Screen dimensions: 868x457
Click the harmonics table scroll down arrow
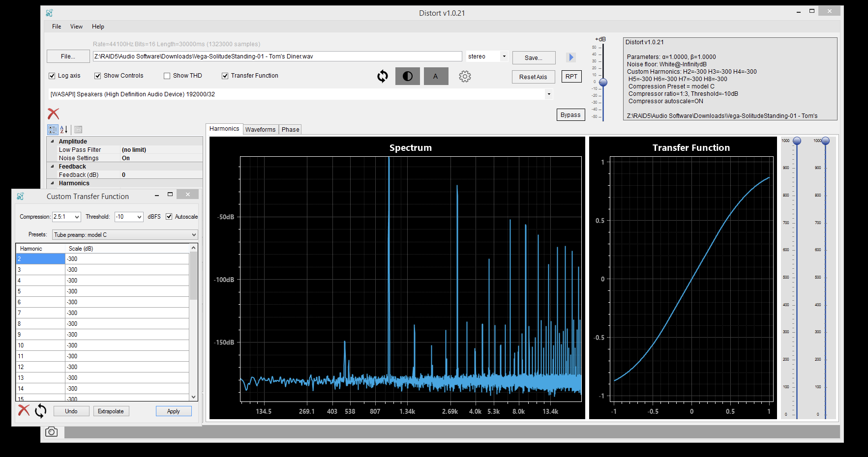193,397
